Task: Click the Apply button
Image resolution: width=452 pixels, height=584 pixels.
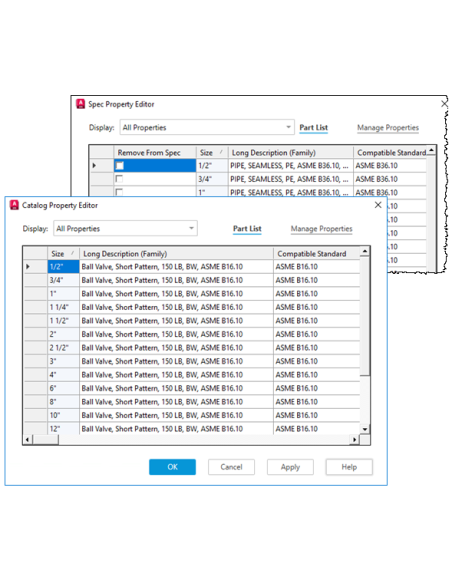Action: point(290,467)
